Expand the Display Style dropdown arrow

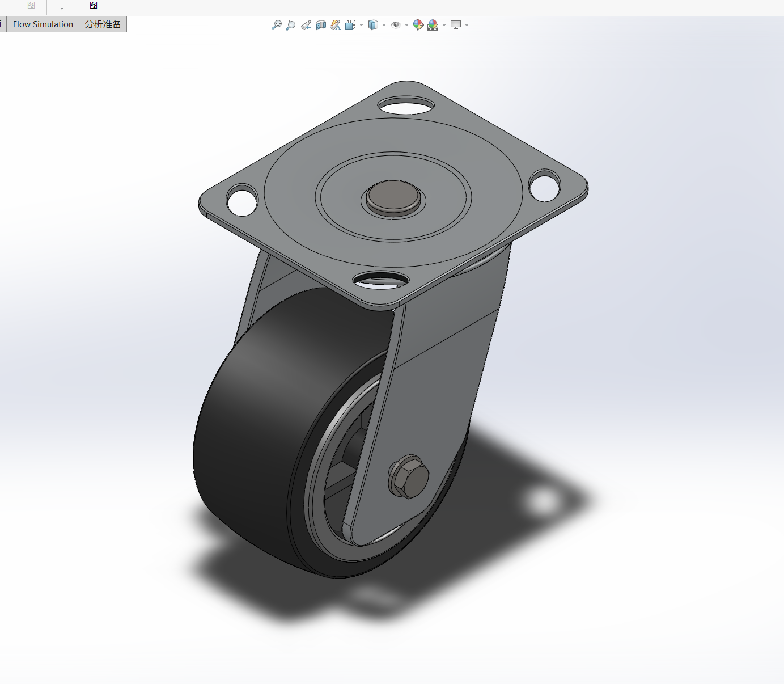click(x=384, y=26)
